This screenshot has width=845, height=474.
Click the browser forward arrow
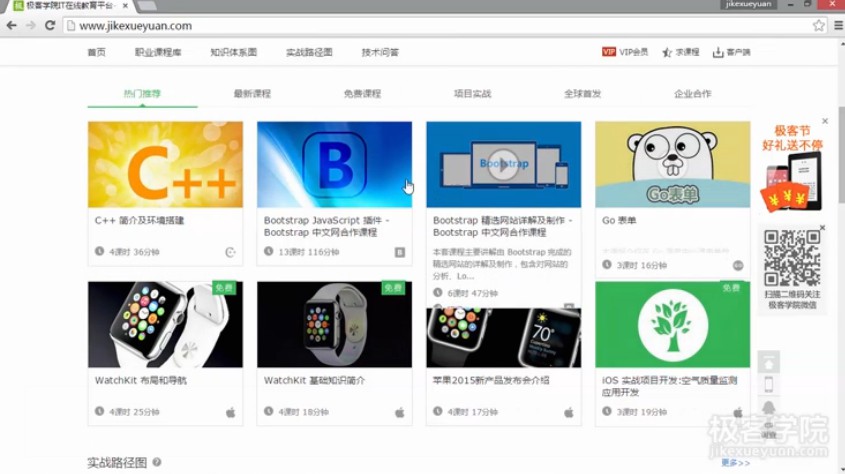[31, 25]
